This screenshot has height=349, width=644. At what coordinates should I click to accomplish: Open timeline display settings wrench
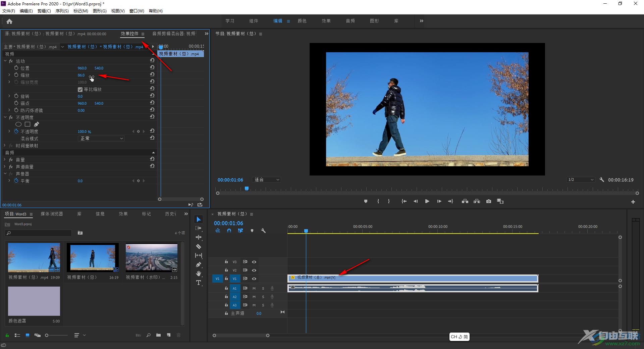[x=263, y=231]
